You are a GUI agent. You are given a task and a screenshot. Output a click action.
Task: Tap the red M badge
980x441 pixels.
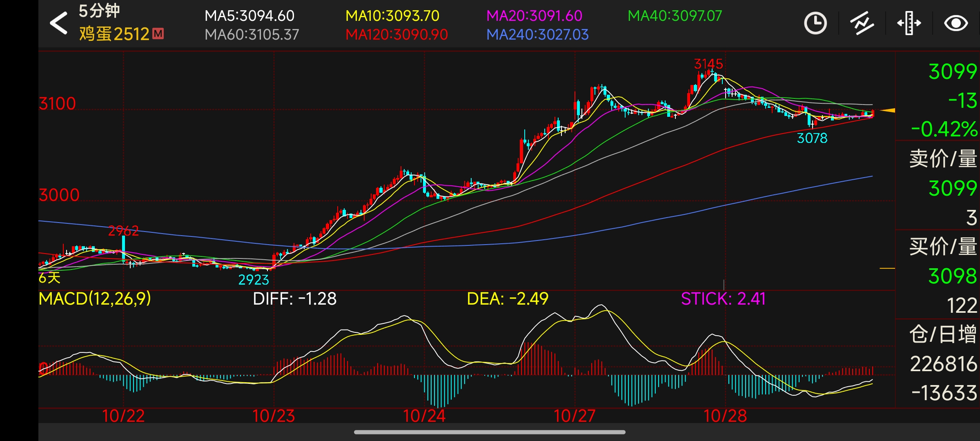pyautogui.click(x=158, y=33)
